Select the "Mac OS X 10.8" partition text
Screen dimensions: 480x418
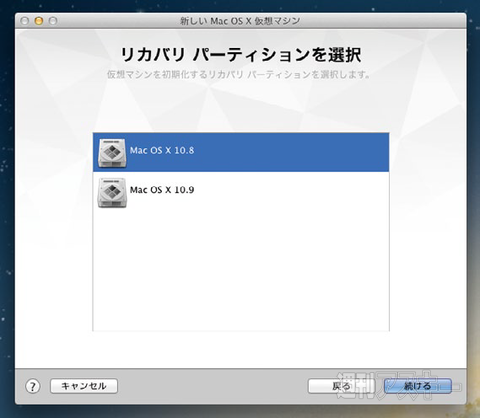pos(162,150)
